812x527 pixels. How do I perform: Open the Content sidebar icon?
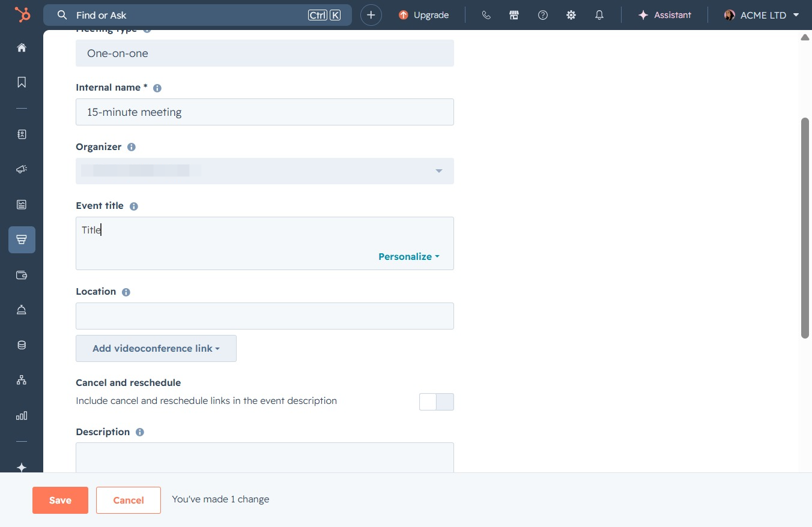point(22,205)
